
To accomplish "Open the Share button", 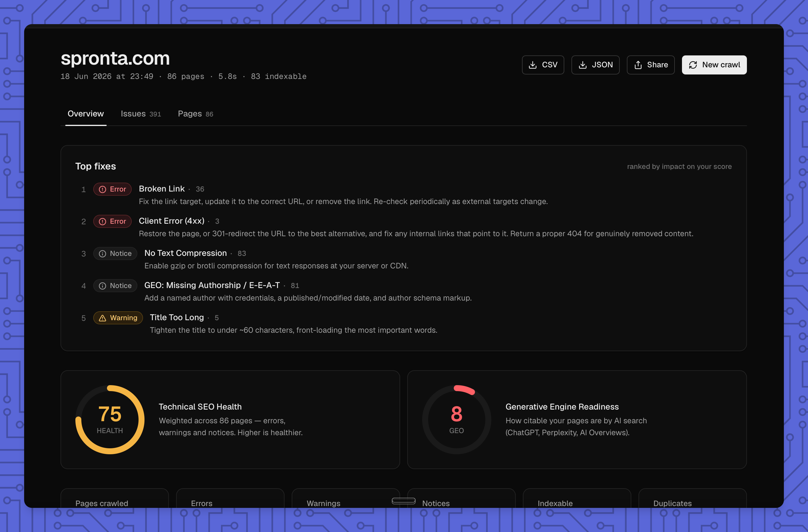I will click(650, 65).
